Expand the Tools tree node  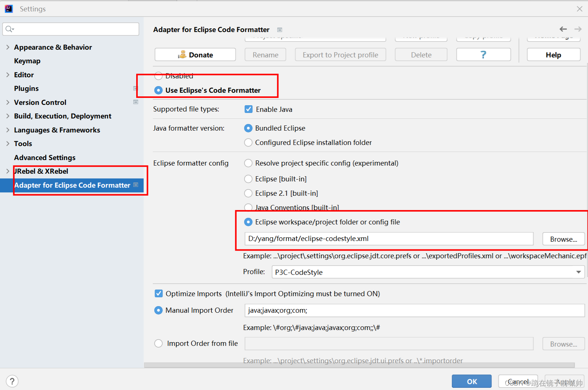point(8,143)
